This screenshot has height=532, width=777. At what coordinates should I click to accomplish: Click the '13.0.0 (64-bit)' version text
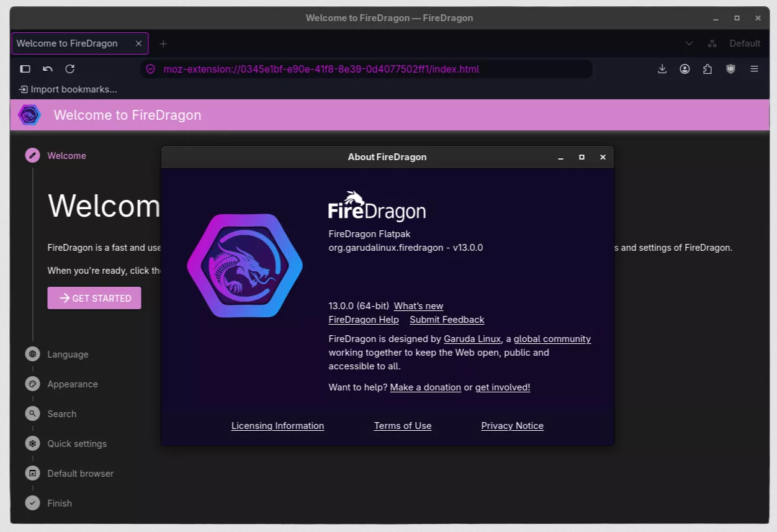359,305
